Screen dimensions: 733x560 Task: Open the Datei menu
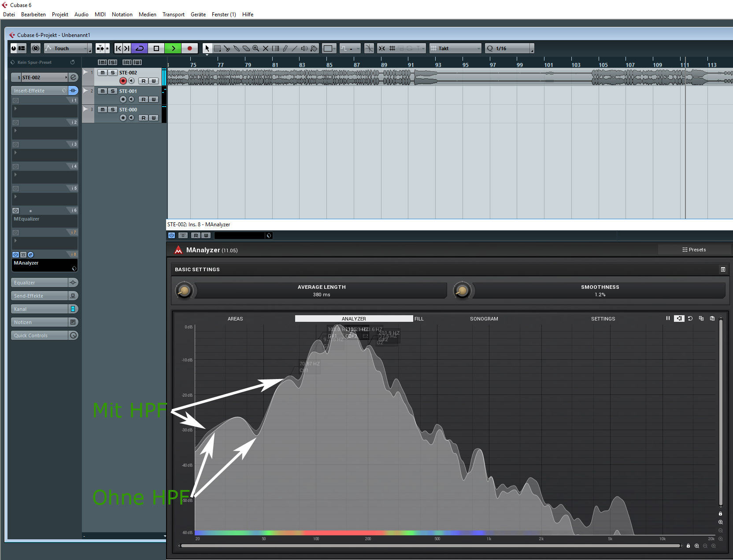[x=9, y=15]
